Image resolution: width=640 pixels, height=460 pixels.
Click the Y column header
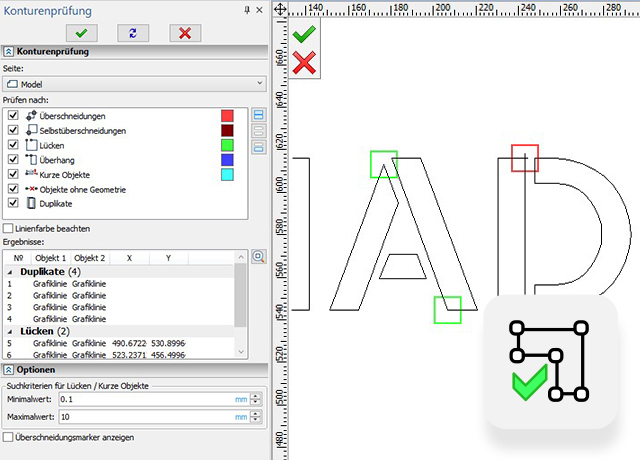tap(169, 258)
